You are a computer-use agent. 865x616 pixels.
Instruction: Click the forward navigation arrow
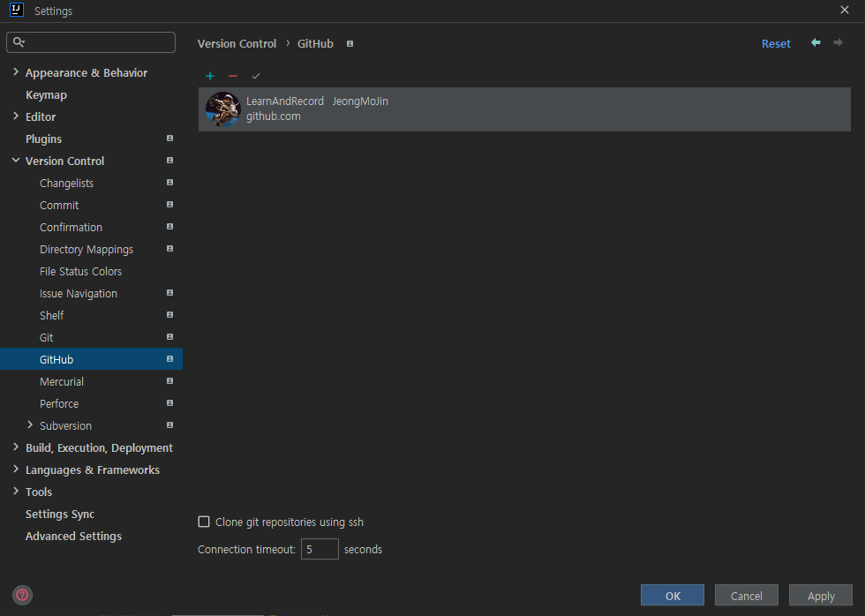pos(838,42)
